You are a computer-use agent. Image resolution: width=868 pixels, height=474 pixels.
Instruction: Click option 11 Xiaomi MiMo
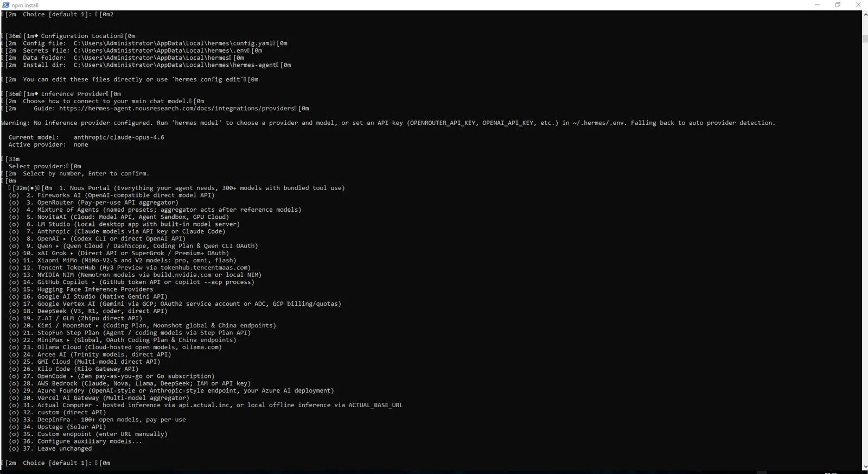tap(123, 261)
